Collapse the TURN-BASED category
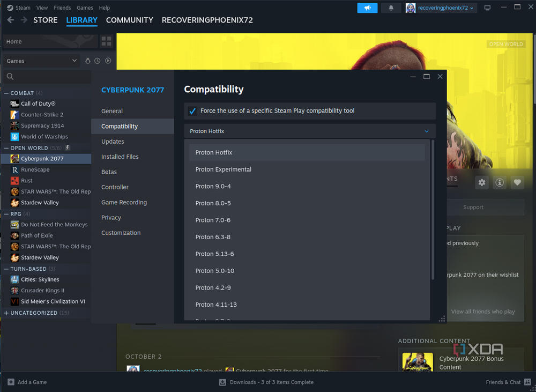Image resolution: width=536 pixels, height=392 pixels. (x=6, y=269)
